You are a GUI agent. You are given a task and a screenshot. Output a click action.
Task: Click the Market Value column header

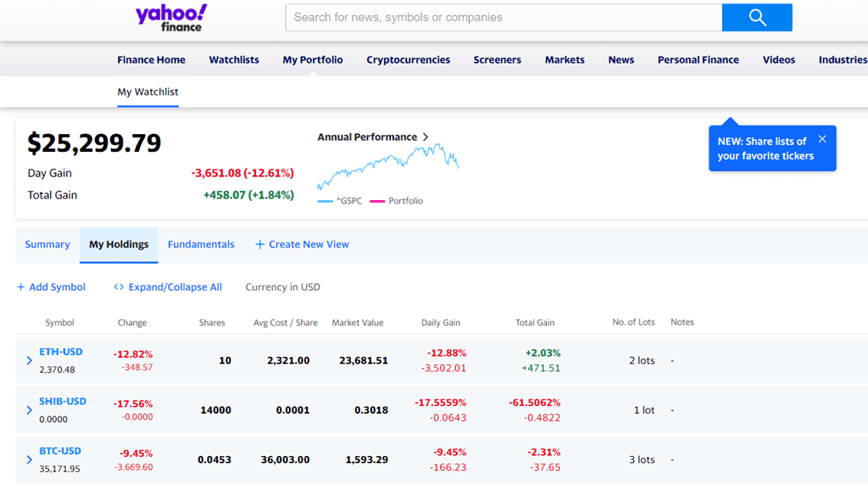[x=358, y=323]
